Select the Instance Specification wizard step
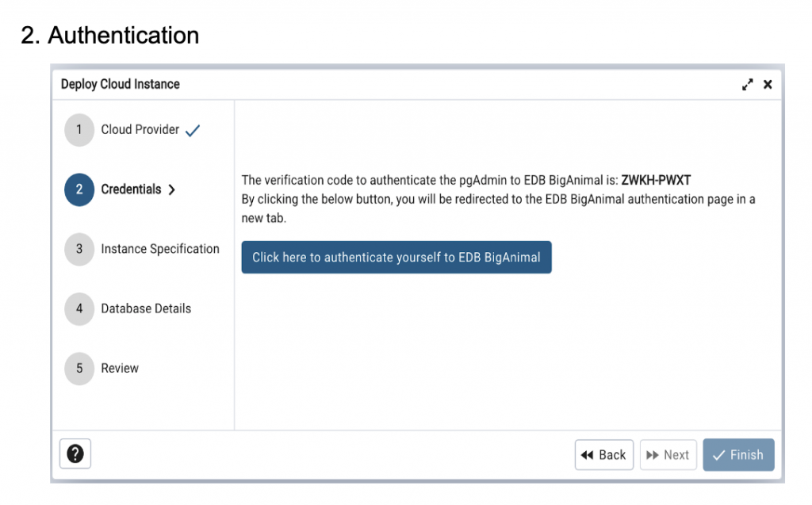 pos(160,249)
